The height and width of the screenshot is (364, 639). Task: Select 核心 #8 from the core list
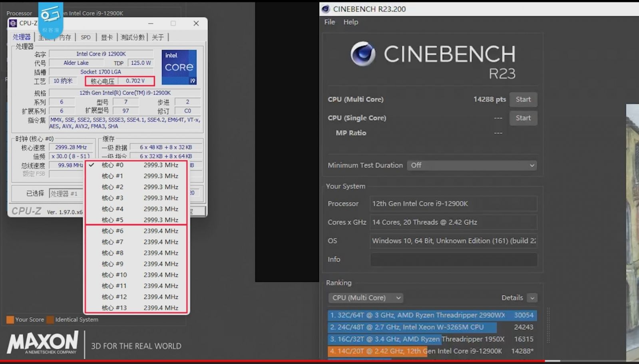tap(136, 253)
